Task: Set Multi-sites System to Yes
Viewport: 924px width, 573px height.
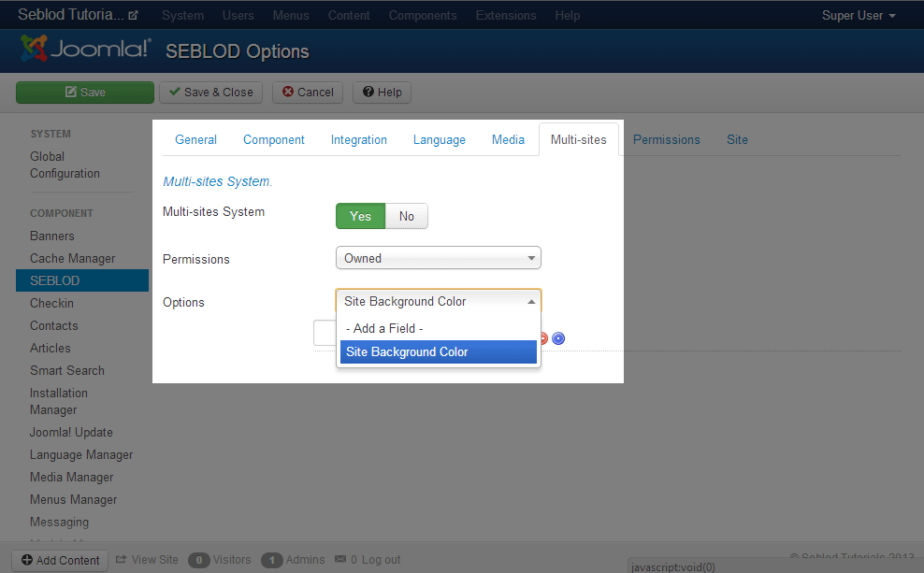Action: tap(361, 216)
